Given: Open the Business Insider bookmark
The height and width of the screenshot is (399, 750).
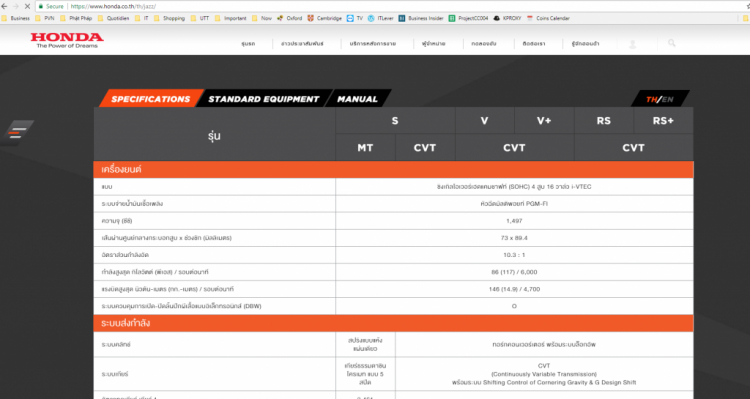Looking at the screenshot, I should click(421, 18).
